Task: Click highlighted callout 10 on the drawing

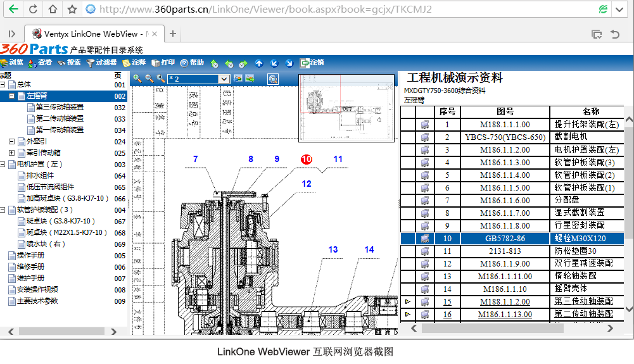Action: [307, 159]
